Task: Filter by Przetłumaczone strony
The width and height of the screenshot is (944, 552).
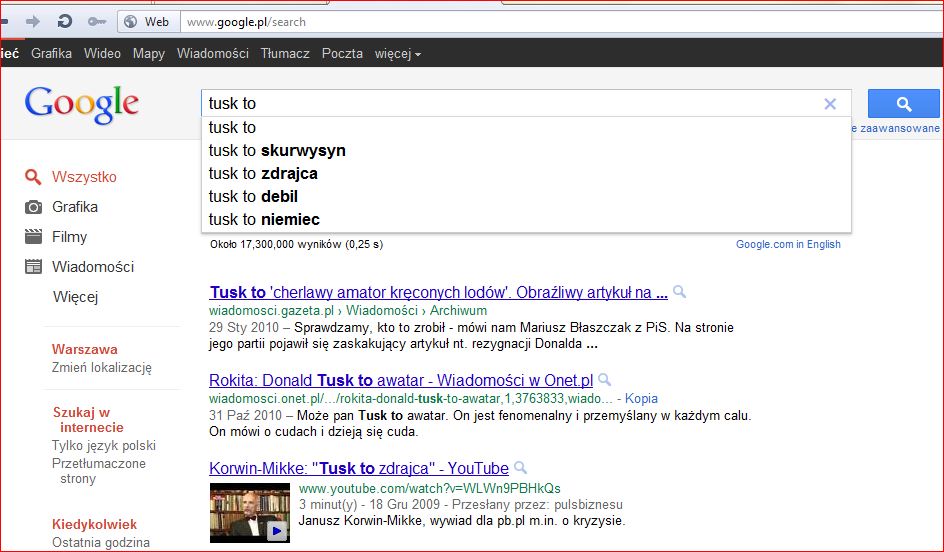Action: coord(99,471)
